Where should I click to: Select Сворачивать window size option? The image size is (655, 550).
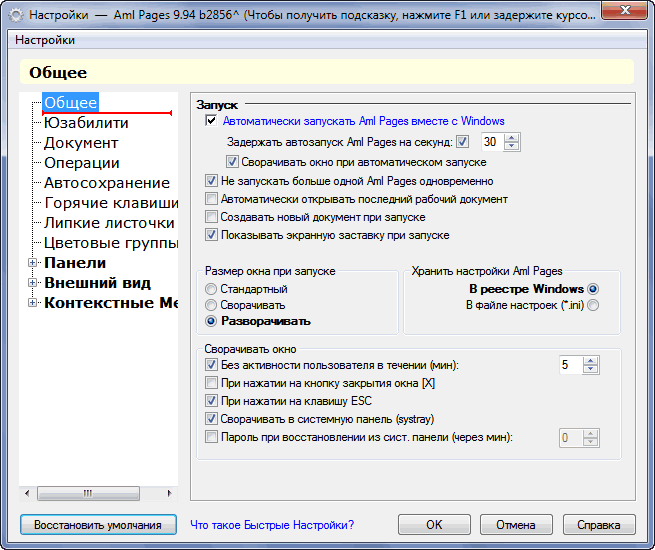[211, 305]
